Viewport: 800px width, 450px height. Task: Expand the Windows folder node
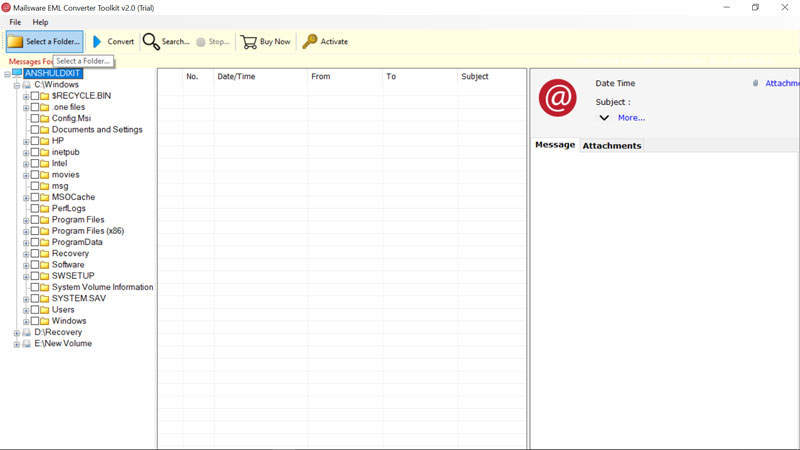(26, 322)
